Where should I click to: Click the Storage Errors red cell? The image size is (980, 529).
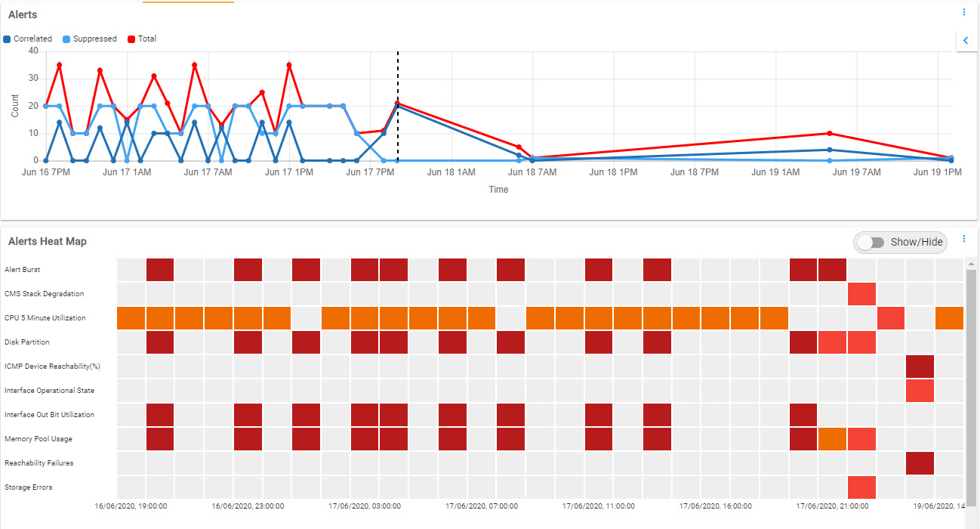861,487
